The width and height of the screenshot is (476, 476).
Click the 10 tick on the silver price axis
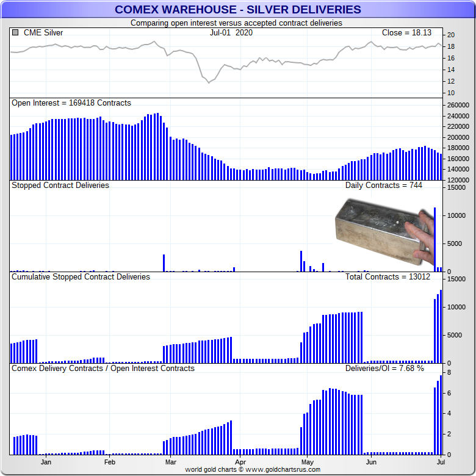451,93
